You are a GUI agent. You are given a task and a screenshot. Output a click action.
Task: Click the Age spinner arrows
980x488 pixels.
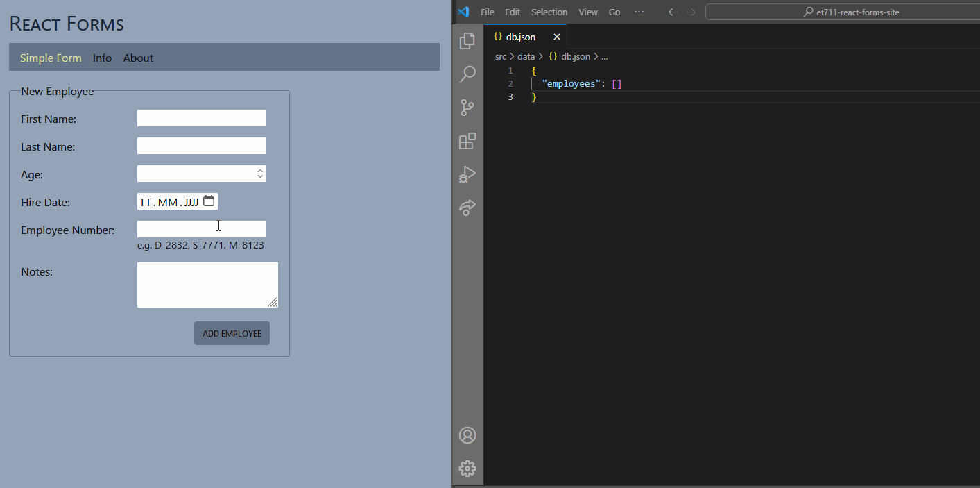(x=260, y=174)
